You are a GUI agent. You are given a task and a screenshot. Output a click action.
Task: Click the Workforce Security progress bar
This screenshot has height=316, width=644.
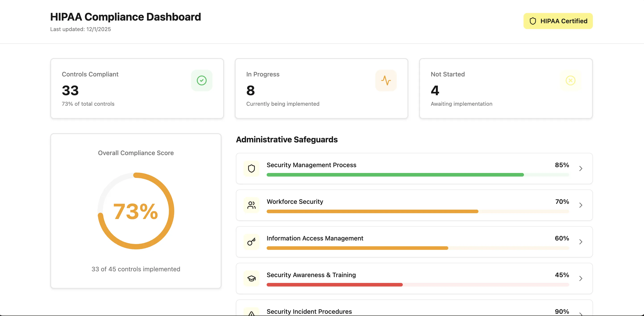click(418, 212)
